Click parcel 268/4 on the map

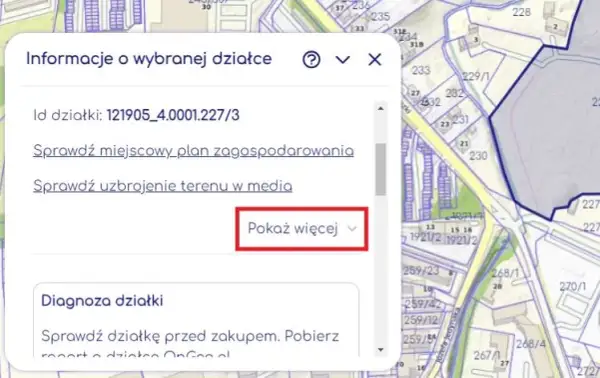coord(530,344)
